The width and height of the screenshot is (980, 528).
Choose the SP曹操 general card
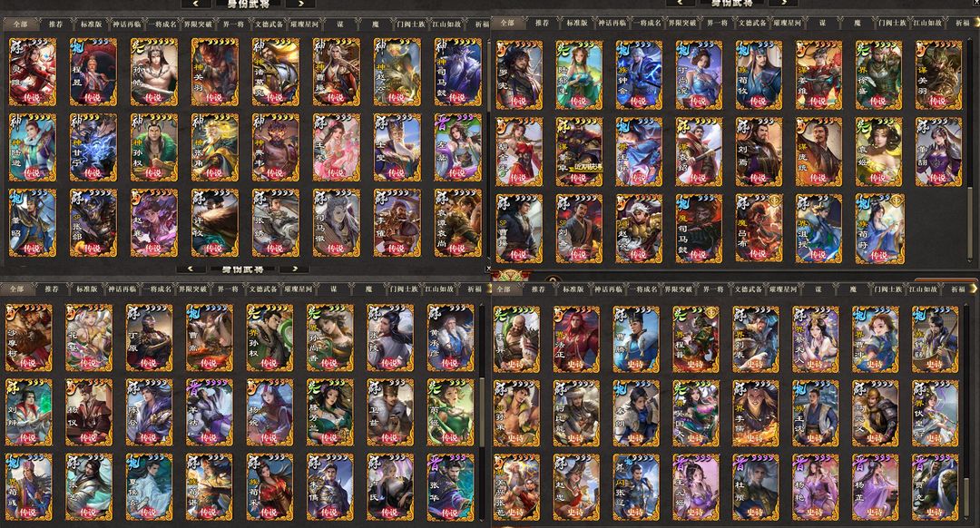pyautogui.click(x=519, y=228)
